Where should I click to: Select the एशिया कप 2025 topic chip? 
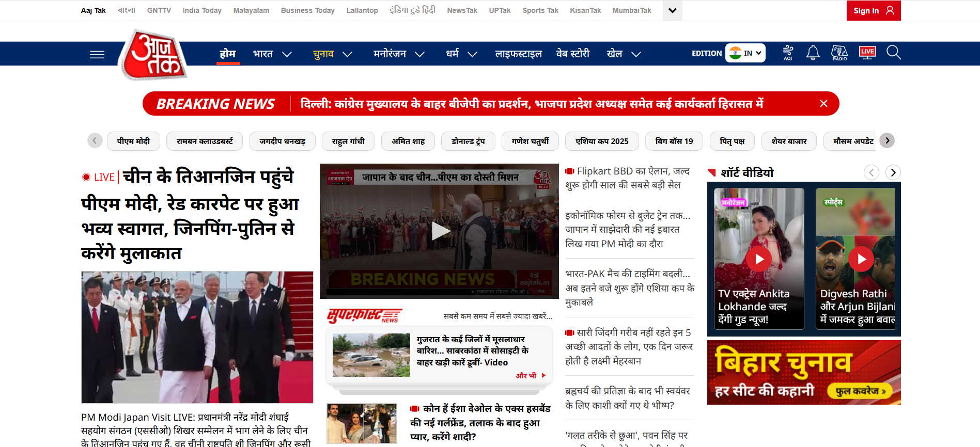click(x=602, y=141)
